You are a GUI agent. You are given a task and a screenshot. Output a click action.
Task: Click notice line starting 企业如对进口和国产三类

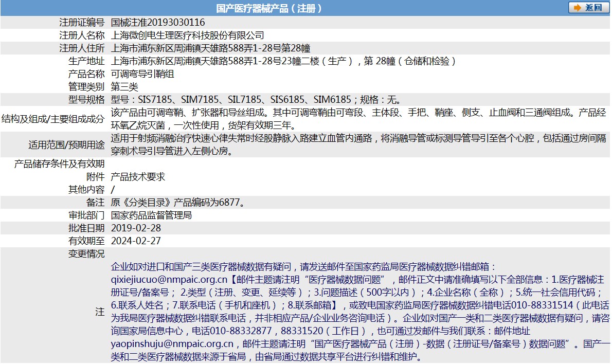(x=303, y=267)
